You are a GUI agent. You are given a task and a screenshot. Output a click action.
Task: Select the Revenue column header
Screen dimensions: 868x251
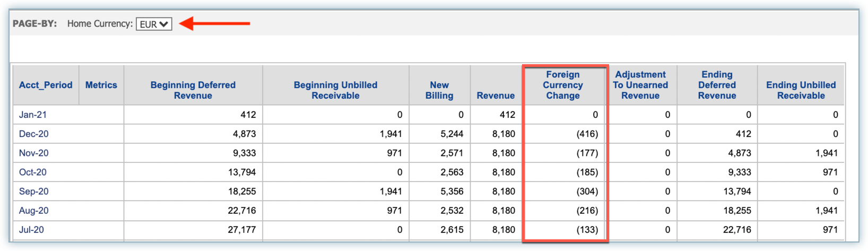click(496, 96)
